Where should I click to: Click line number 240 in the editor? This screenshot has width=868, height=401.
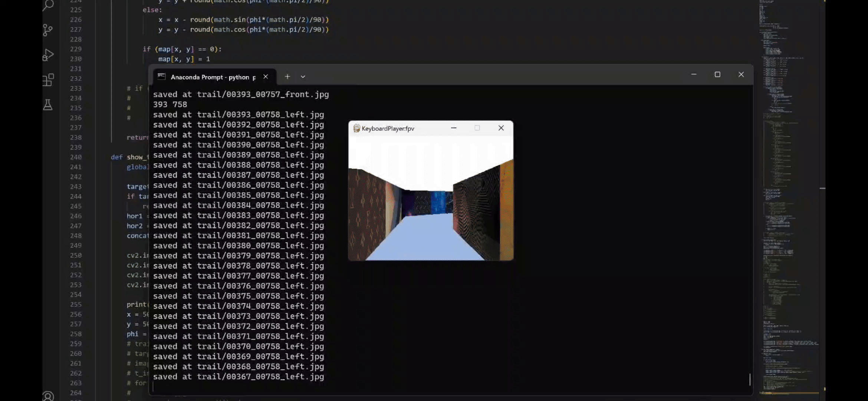coord(76,157)
